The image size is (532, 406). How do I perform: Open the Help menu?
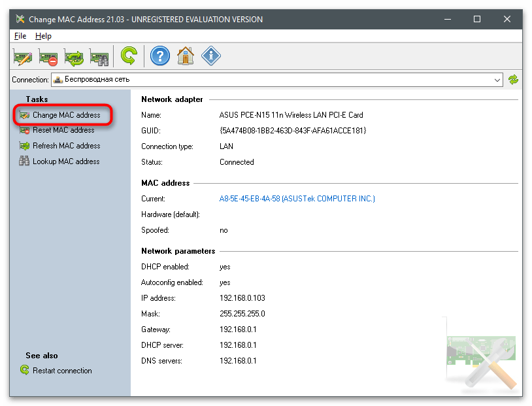(43, 36)
